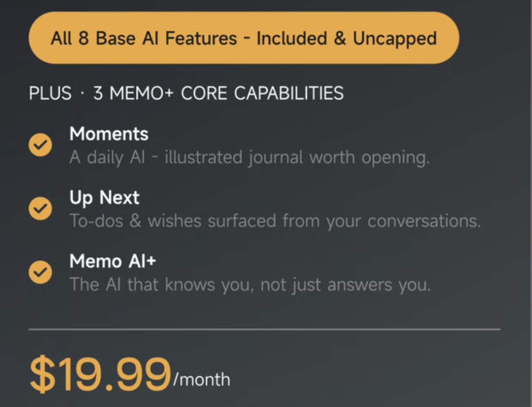Click the 'PLUS' word in the heading
This screenshot has height=407, width=532.
tap(50, 93)
